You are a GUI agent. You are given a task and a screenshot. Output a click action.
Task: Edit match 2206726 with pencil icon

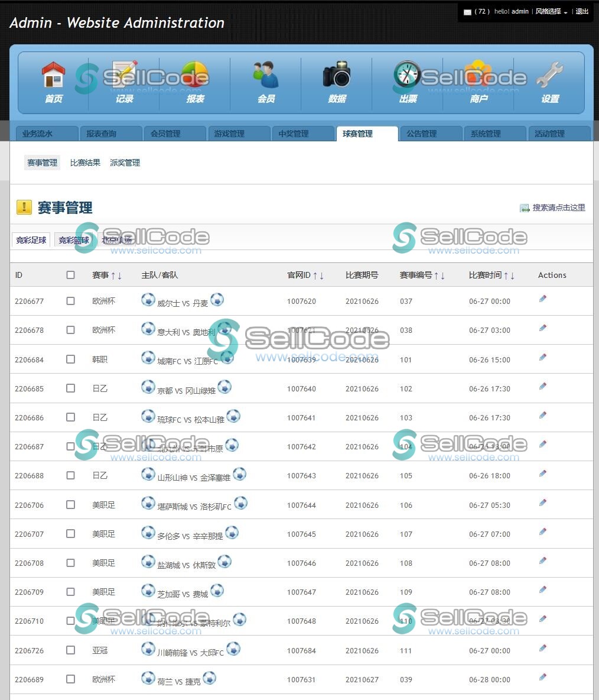tap(543, 648)
